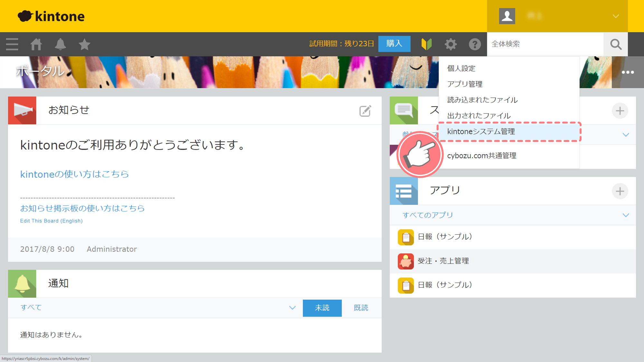Click the 試用期間：残り23日 trial notice
Image resolution: width=644 pixels, height=362 pixels.
tap(342, 44)
